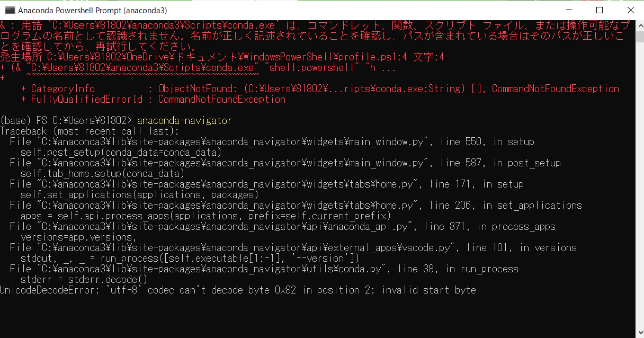This screenshot has width=644, height=338.
Task: Click the scroll down arrow of scrollbar
Action: 639,333
